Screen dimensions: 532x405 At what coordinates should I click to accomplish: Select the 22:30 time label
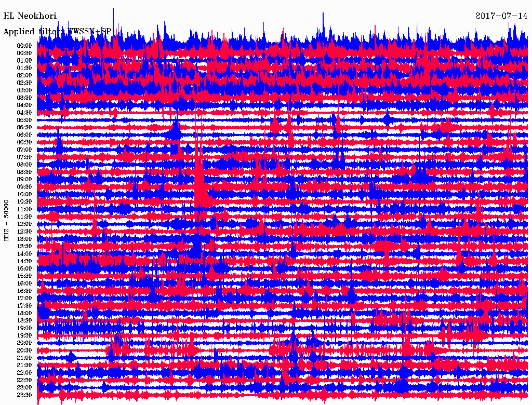coord(24,380)
